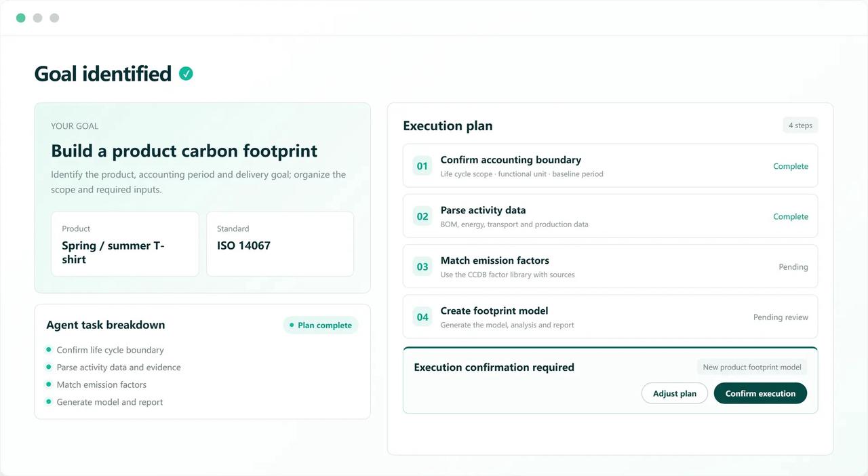Click the Execution confirmation required title
The height and width of the screenshot is (476, 868).
pyautogui.click(x=494, y=367)
